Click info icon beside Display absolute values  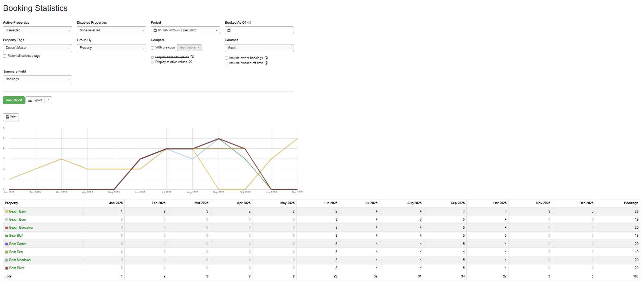tap(192, 57)
